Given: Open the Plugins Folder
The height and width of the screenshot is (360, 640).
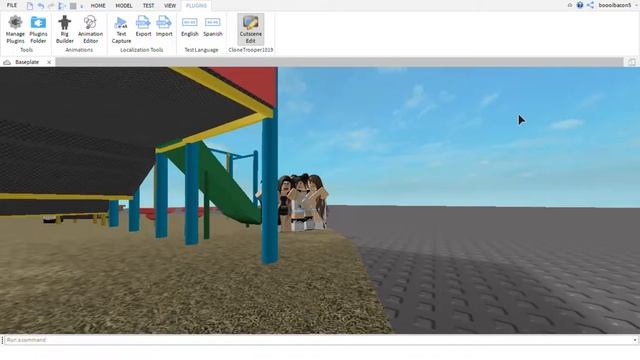Looking at the screenshot, I should point(38,29).
